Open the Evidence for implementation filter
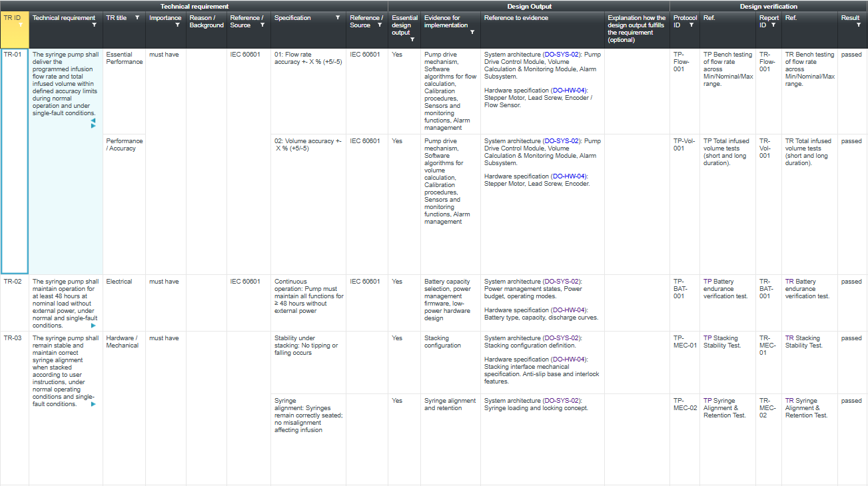Image resolution: width=868 pixels, height=486 pixels. tap(472, 32)
